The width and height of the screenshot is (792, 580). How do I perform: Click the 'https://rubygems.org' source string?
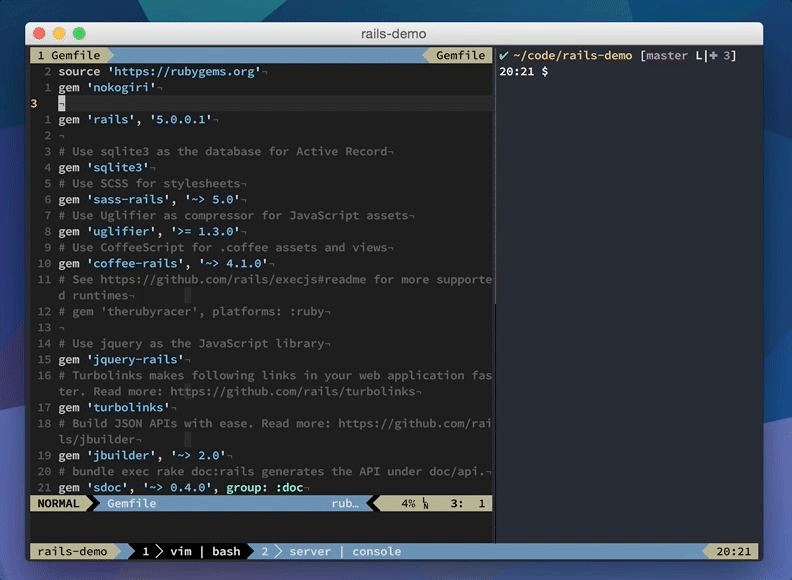point(184,71)
